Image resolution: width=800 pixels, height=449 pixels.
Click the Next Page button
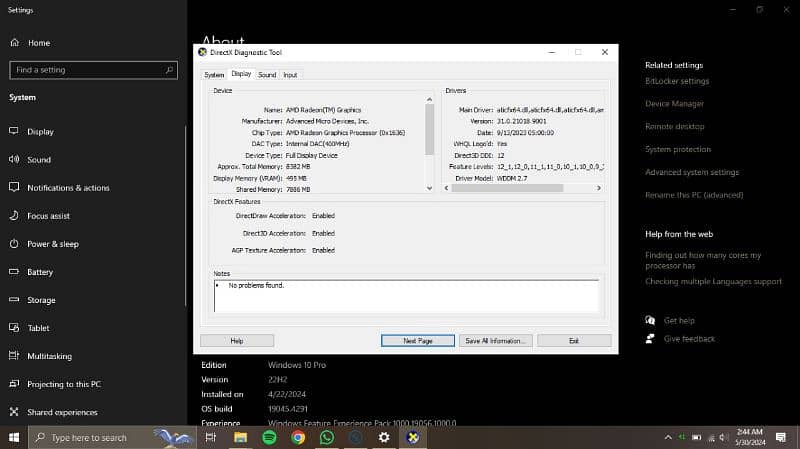(418, 341)
